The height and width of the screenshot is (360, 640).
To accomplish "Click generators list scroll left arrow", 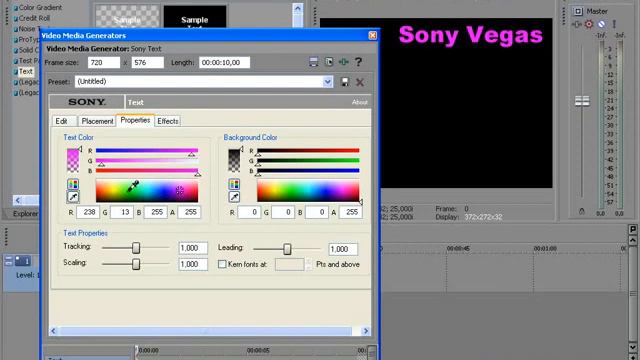I will 18,200.
